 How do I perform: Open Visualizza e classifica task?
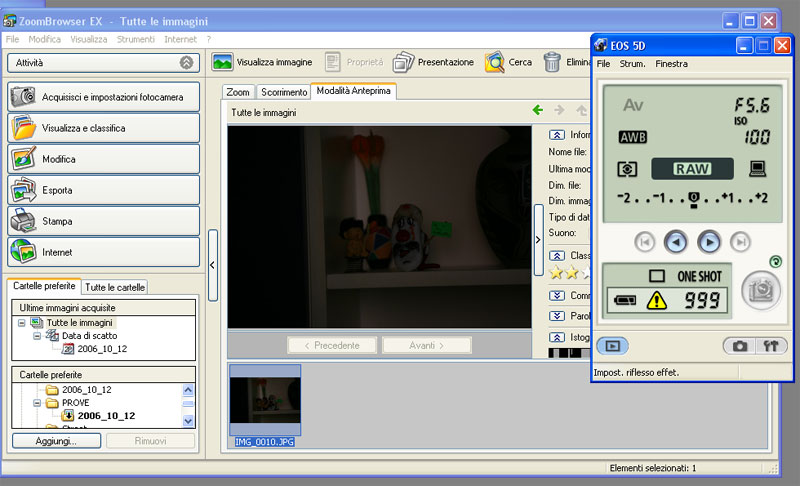[104, 128]
